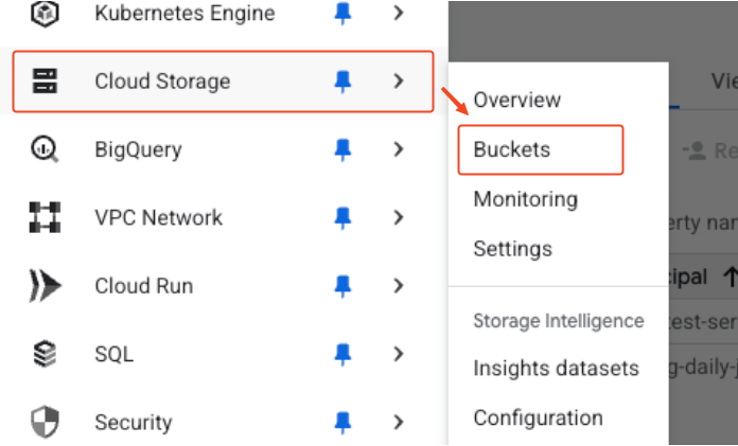Unpin Kubernetes Engine with its pin icon
The width and height of the screenshot is (738, 446).
[x=343, y=14]
